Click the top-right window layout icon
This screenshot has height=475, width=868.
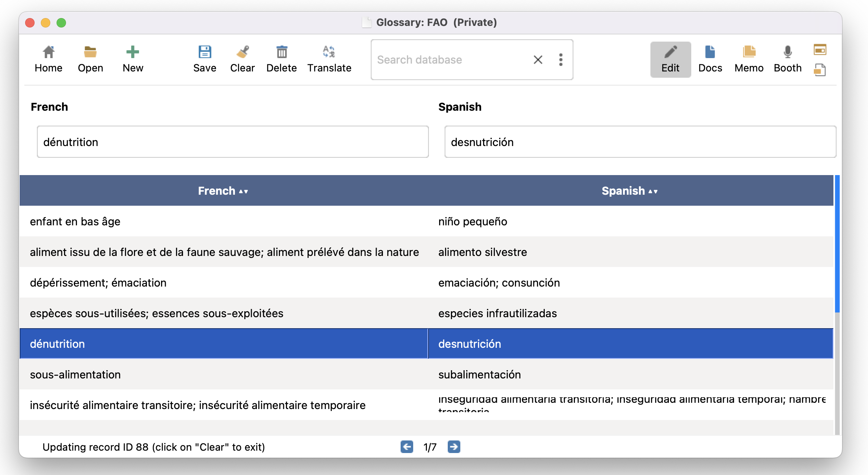click(820, 49)
